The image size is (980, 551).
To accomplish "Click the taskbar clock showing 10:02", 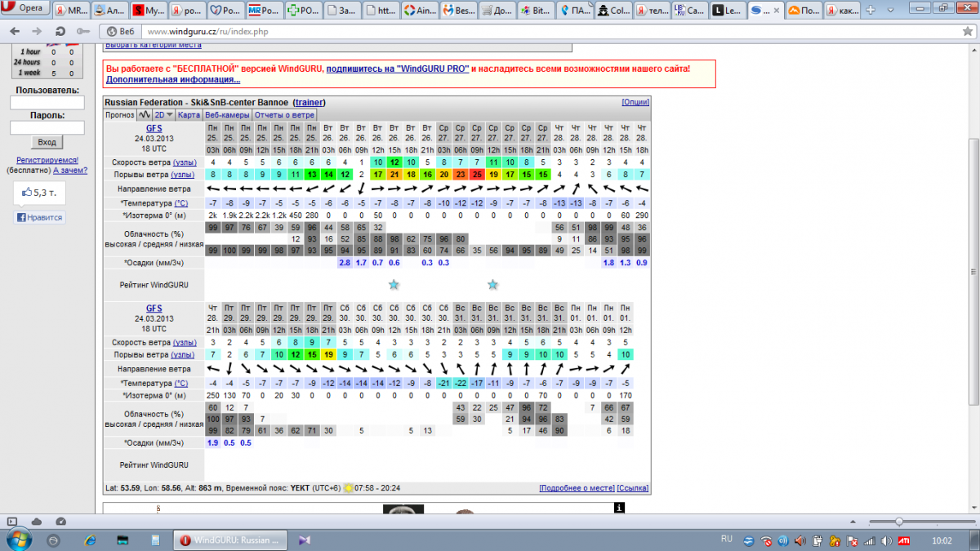I will coord(942,540).
